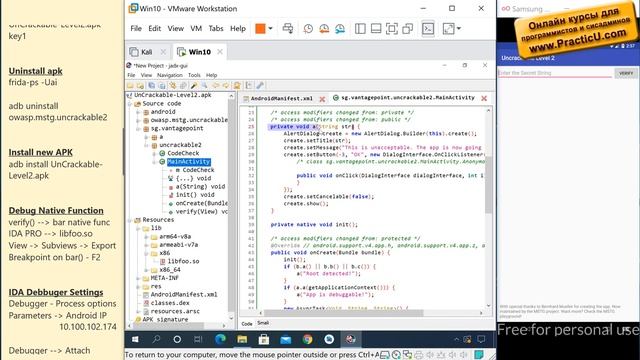Open the power options dropdown arrow
Screen dimensions: 640x360
[x=270, y=29]
